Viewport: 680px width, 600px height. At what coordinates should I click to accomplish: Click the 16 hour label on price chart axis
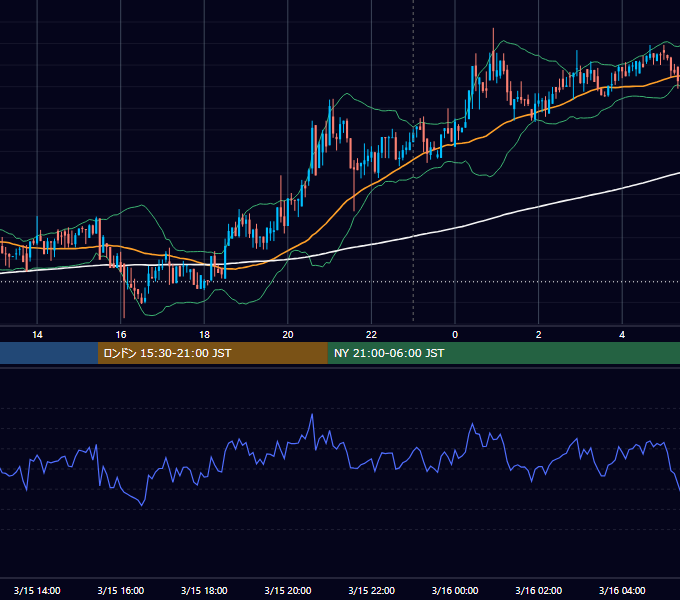click(x=121, y=335)
